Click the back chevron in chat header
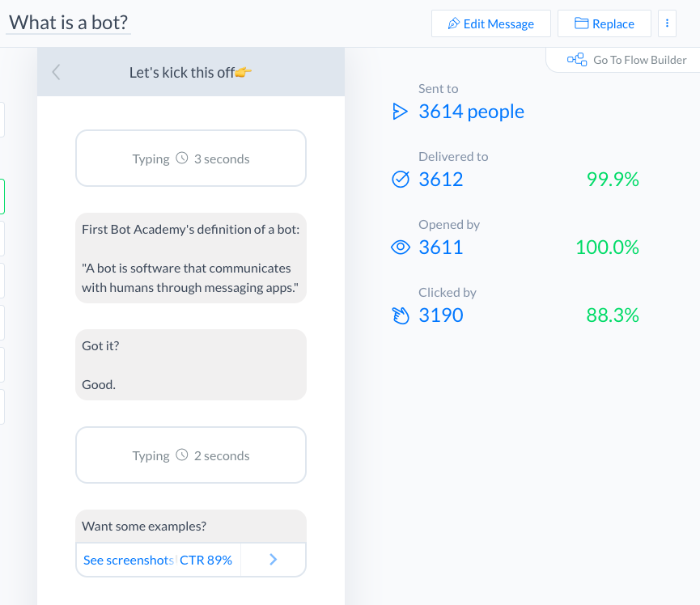Image resolution: width=700 pixels, height=605 pixels. coord(56,72)
